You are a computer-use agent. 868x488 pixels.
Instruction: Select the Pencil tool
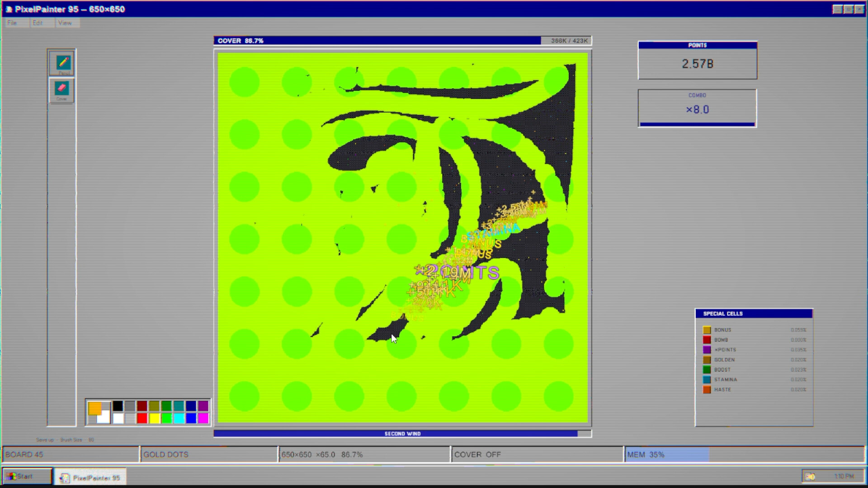(62, 63)
